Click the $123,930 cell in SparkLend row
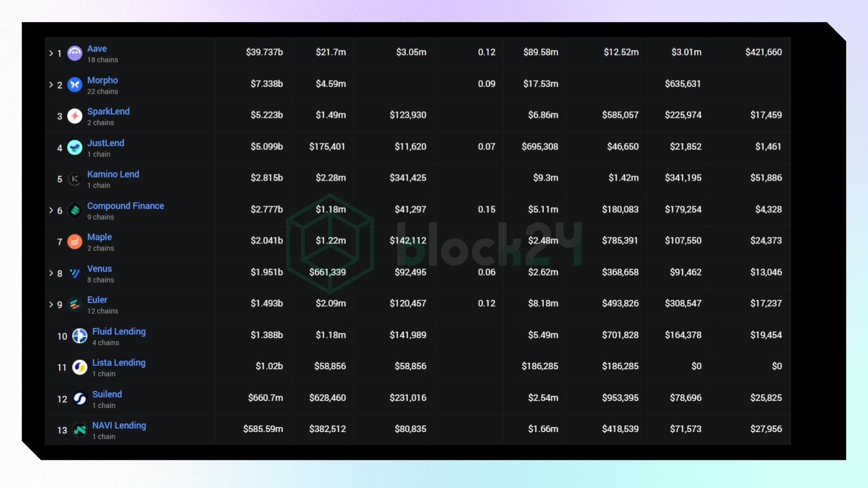868x488 pixels. pyautogui.click(x=408, y=115)
